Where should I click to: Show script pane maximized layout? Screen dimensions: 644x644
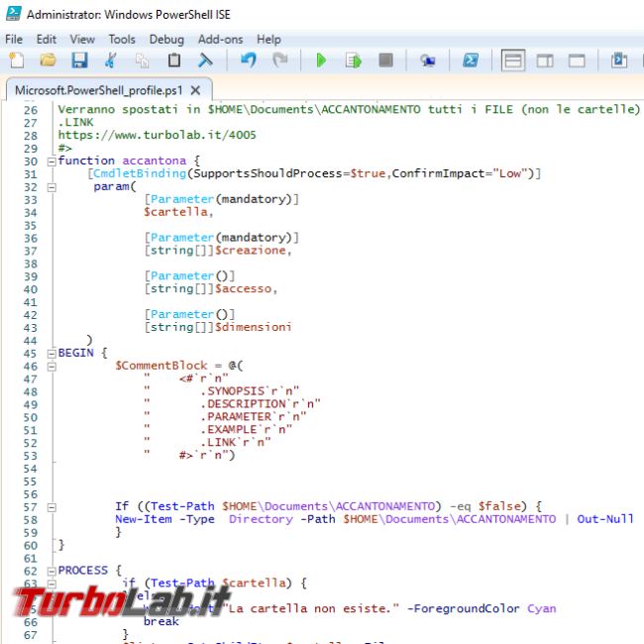(577, 60)
